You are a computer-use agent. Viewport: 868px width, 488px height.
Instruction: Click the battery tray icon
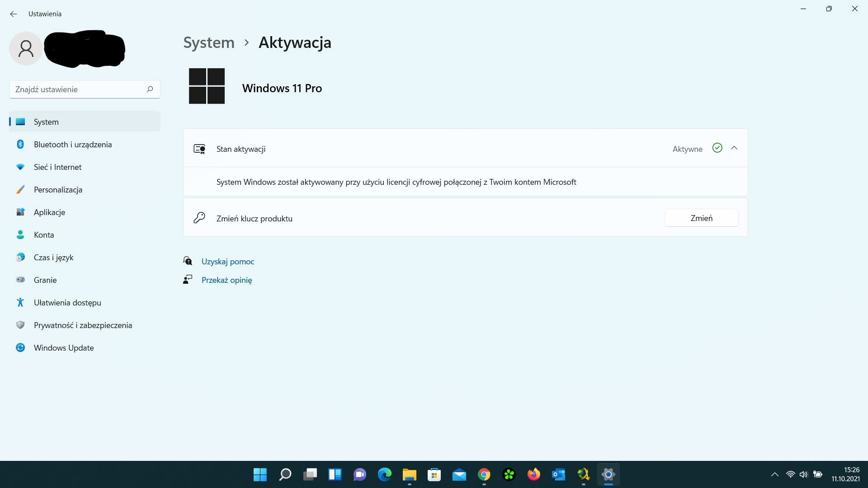pos(817,474)
